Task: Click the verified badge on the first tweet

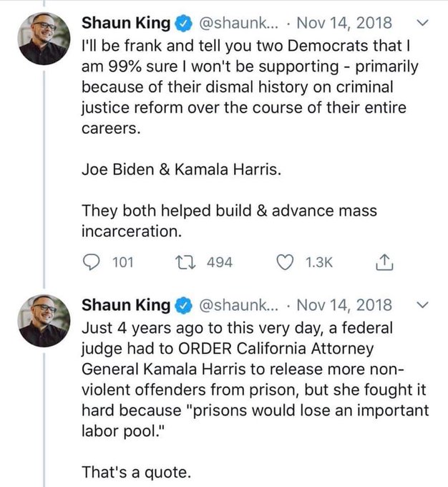Action: [184, 24]
